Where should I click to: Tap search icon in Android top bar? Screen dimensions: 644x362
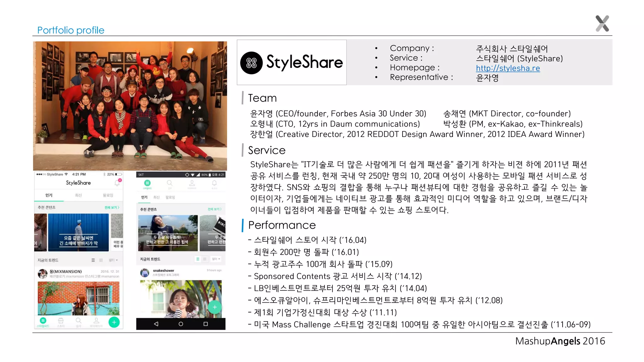pos(169,183)
